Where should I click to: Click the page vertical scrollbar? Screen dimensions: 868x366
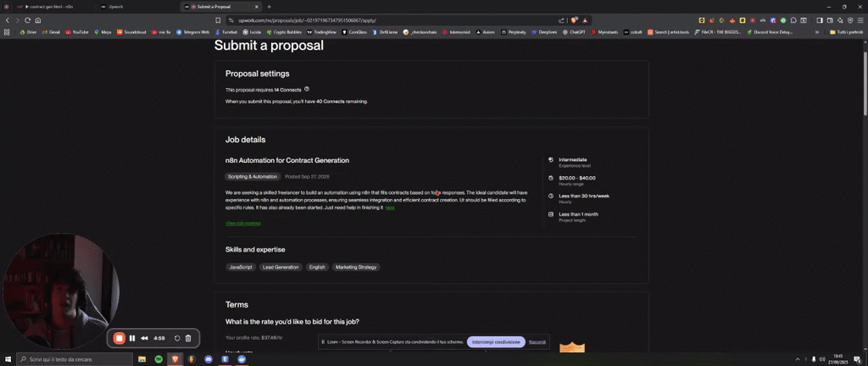[x=865, y=83]
